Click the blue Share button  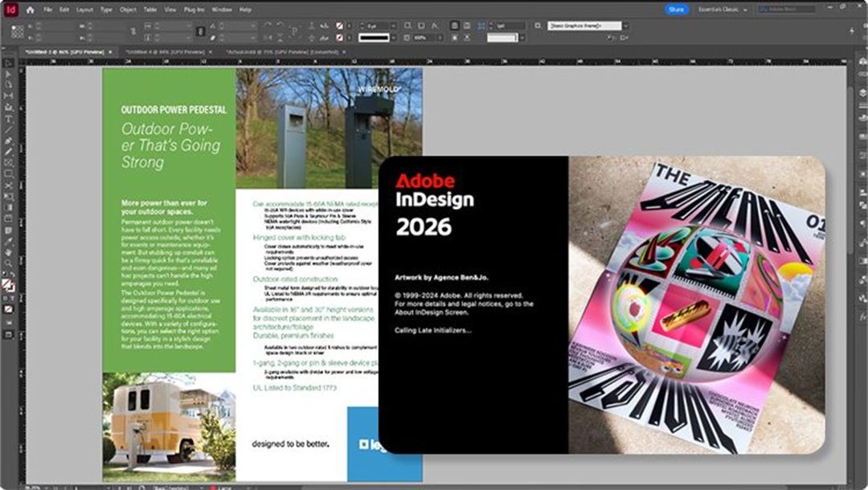tap(677, 10)
